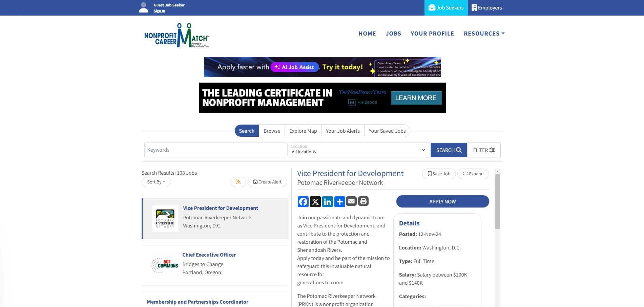Click the RSS feed icon
This screenshot has width=644, height=307.
click(x=238, y=182)
